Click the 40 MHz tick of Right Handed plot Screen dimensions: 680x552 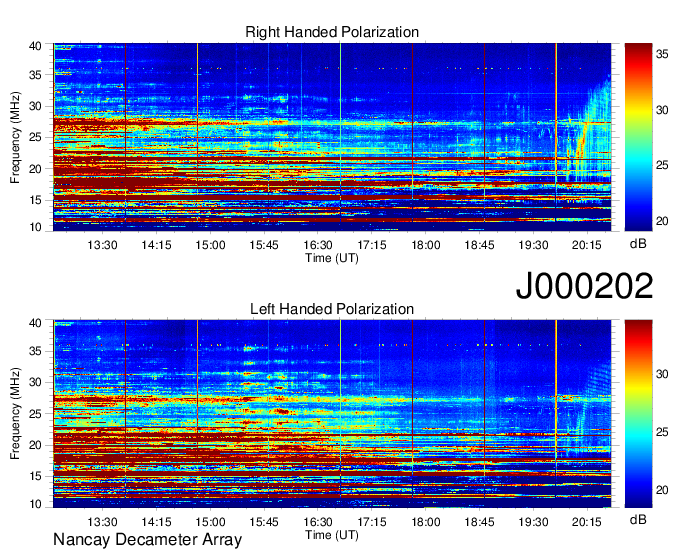pos(35,46)
